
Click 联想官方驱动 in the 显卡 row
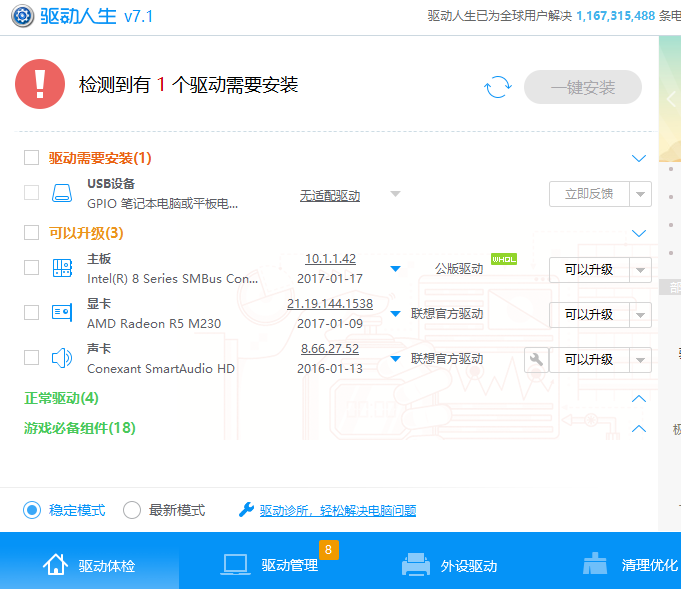coord(447,314)
